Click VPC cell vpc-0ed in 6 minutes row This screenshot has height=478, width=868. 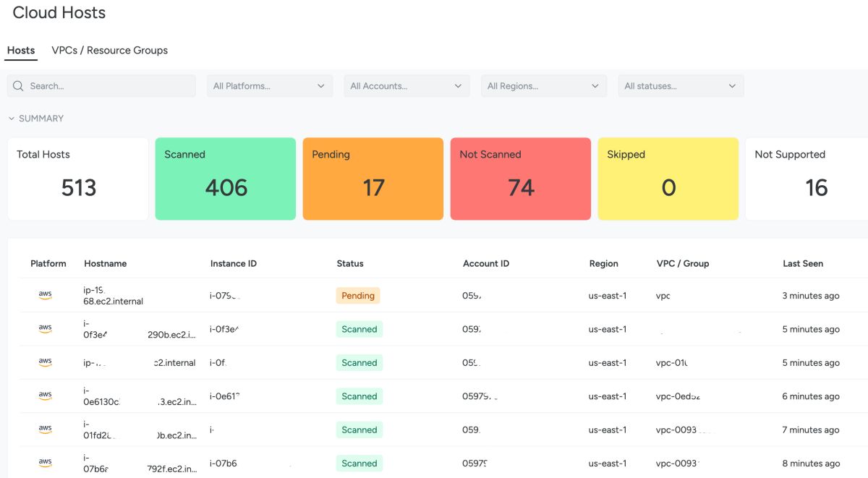678,396
